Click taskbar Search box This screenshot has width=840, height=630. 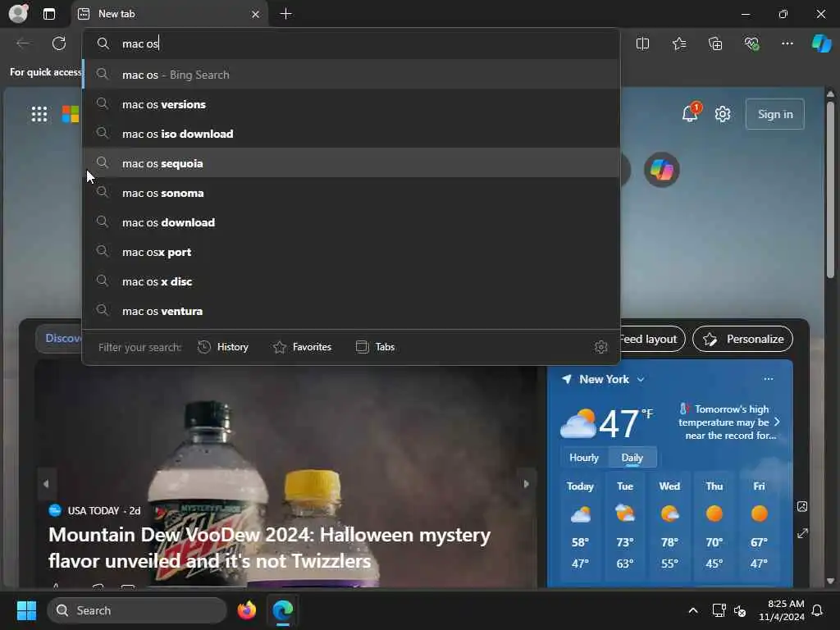(x=137, y=610)
